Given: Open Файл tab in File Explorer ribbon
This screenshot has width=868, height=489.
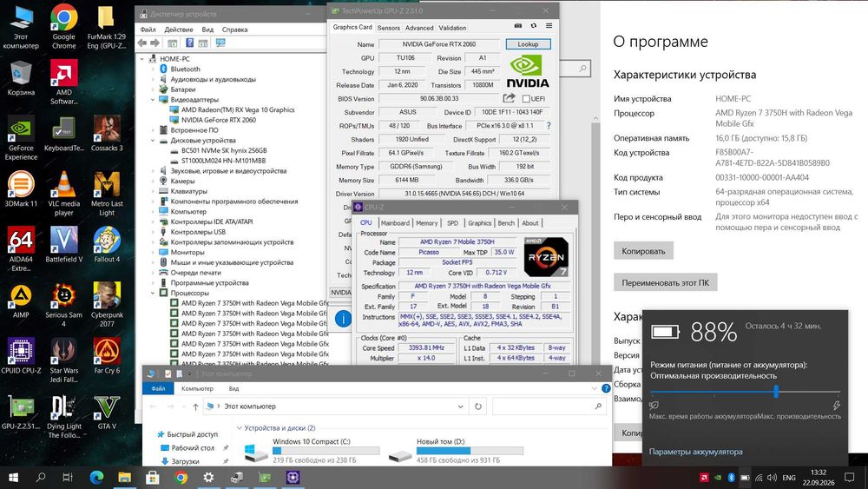Looking at the screenshot, I should pyautogui.click(x=158, y=388).
